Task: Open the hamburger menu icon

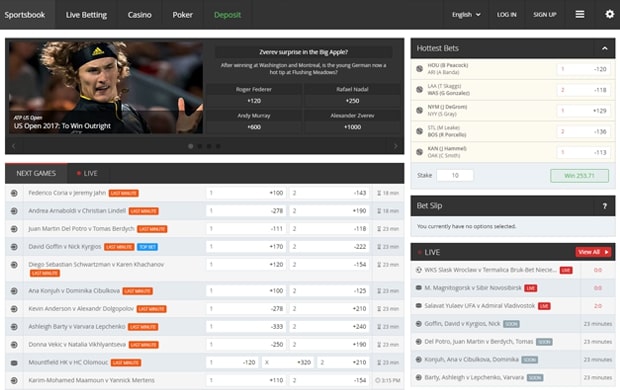Action: pyautogui.click(x=580, y=15)
